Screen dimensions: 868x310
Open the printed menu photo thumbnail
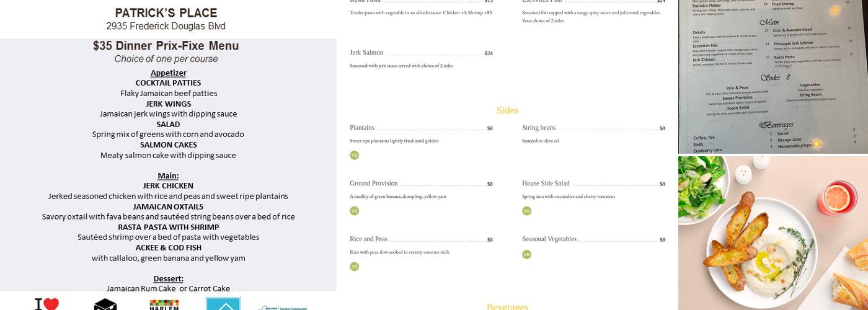click(x=773, y=76)
